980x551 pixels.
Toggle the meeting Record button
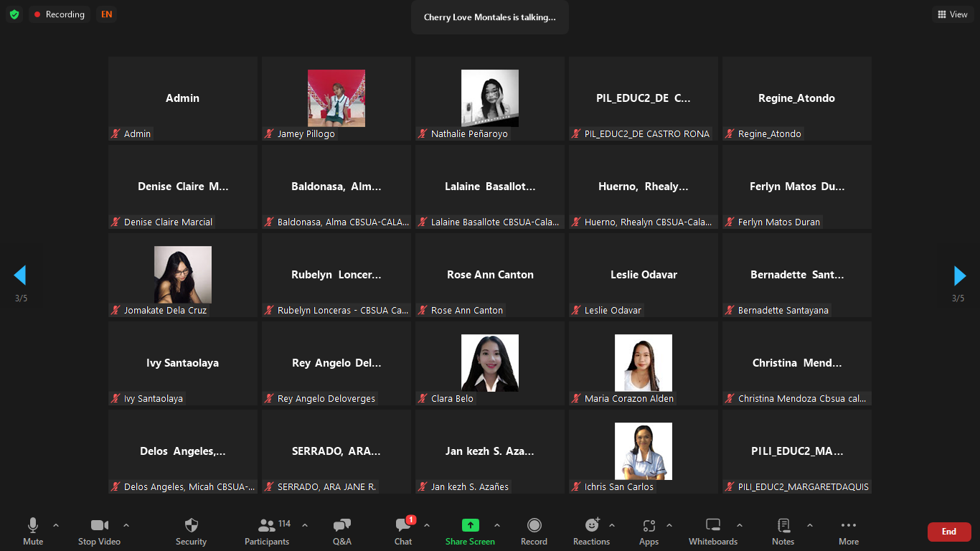point(534,531)
